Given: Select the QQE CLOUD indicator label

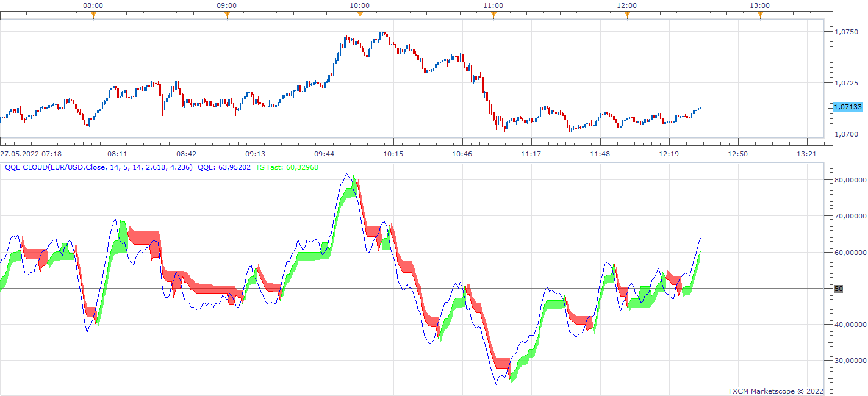Looking at the screenshot, I should (99, 167).
